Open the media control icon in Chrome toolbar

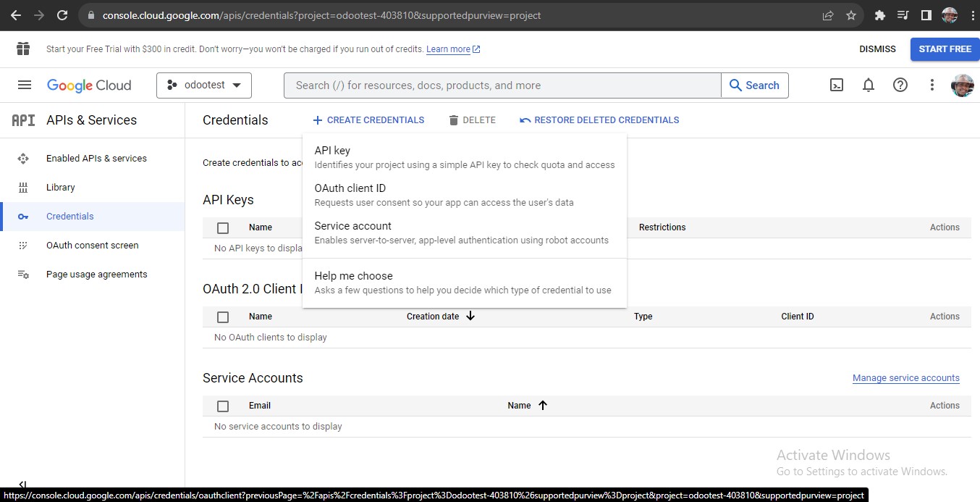903,15
